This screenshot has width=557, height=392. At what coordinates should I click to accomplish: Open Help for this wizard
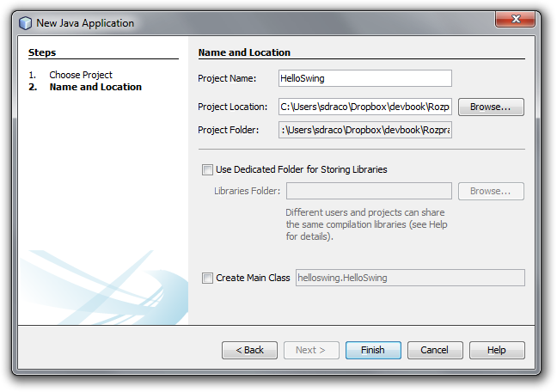tap(497, 350)
